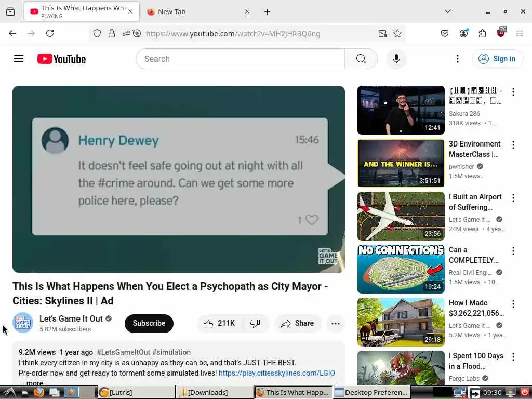Open I Spent 100 Days in a Flood title

476,361
